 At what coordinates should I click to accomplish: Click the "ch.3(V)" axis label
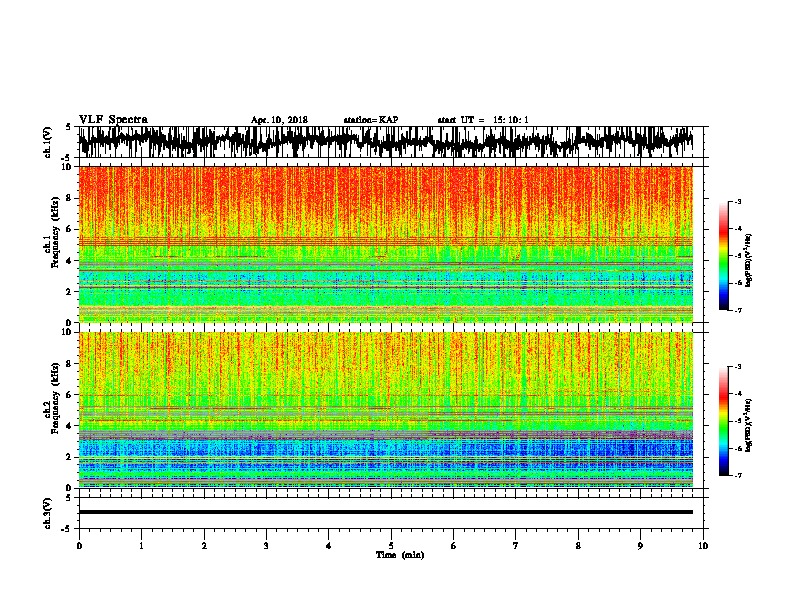[47, 513]
